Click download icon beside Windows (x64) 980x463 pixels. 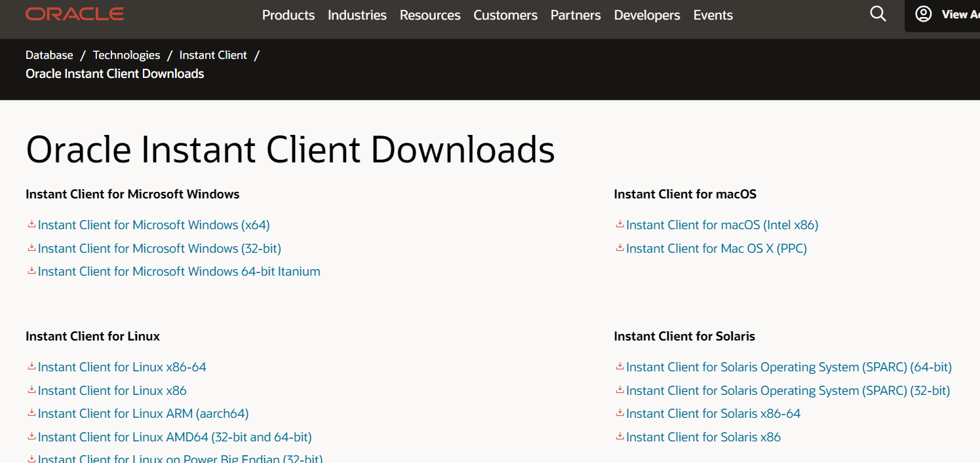[x=31, y=225]
